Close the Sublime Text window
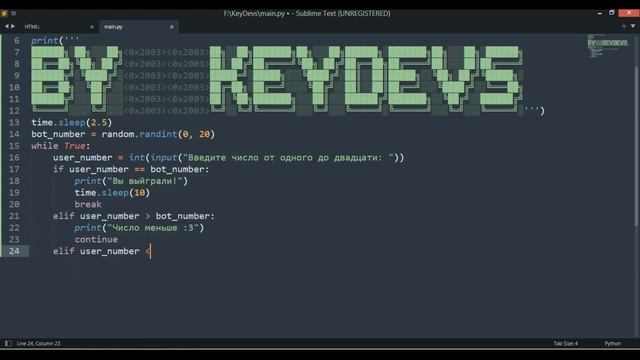640x360 pixels. tap(629, 13)
